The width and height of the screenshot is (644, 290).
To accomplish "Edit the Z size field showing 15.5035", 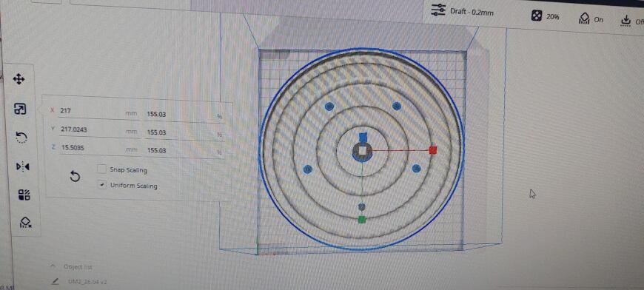I will (99, 148).
